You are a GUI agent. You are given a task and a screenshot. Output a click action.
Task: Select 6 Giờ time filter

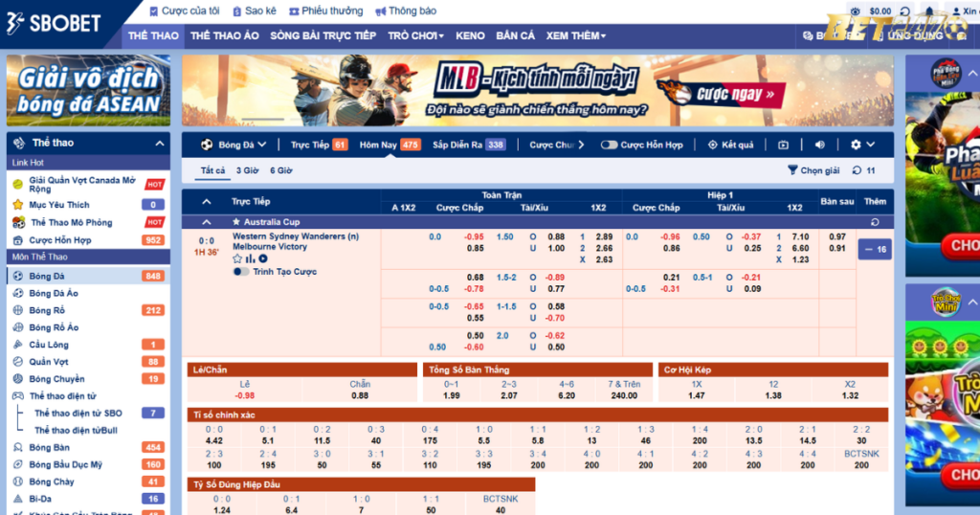click(280, 170)
